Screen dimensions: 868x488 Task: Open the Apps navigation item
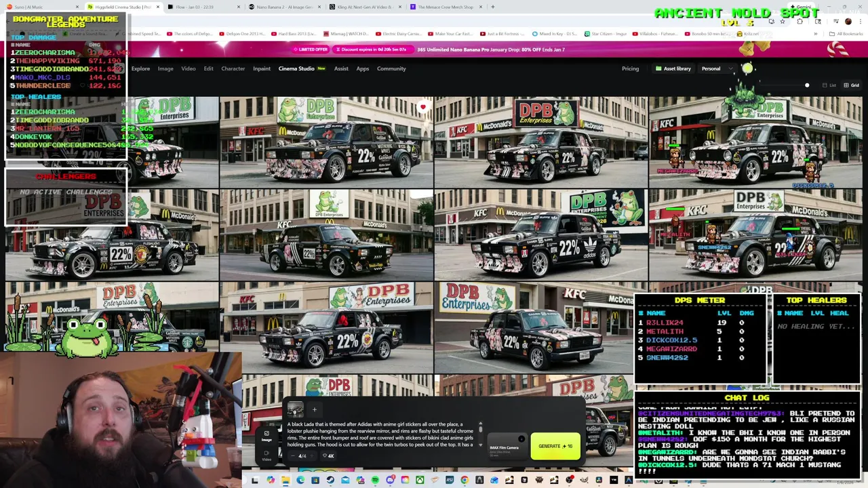[363, 68]
